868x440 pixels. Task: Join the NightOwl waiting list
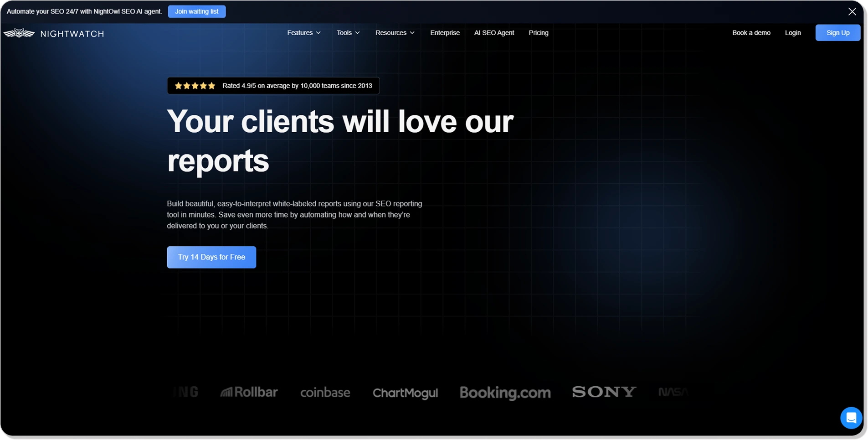click(196, 11)
